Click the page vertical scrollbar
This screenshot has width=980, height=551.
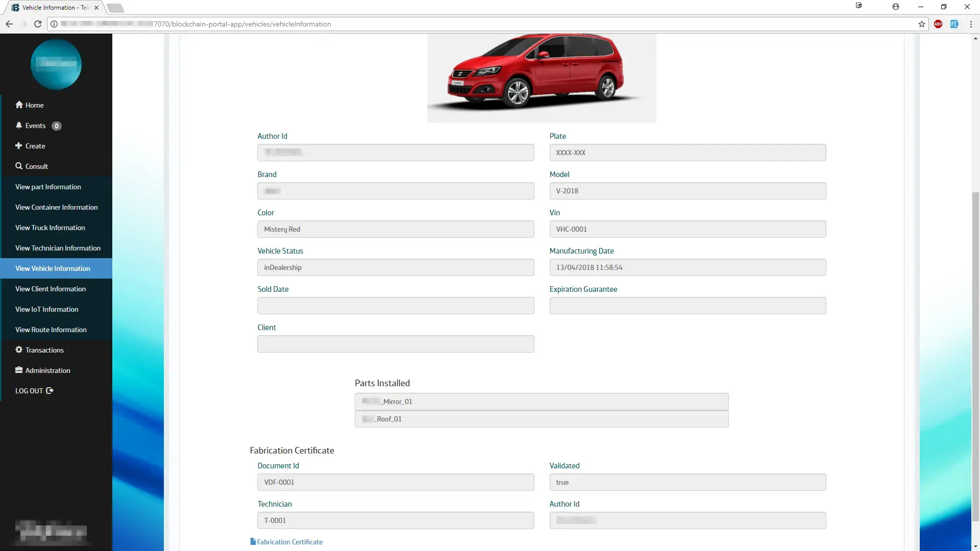pyautogui.click(x=975, y=357)
